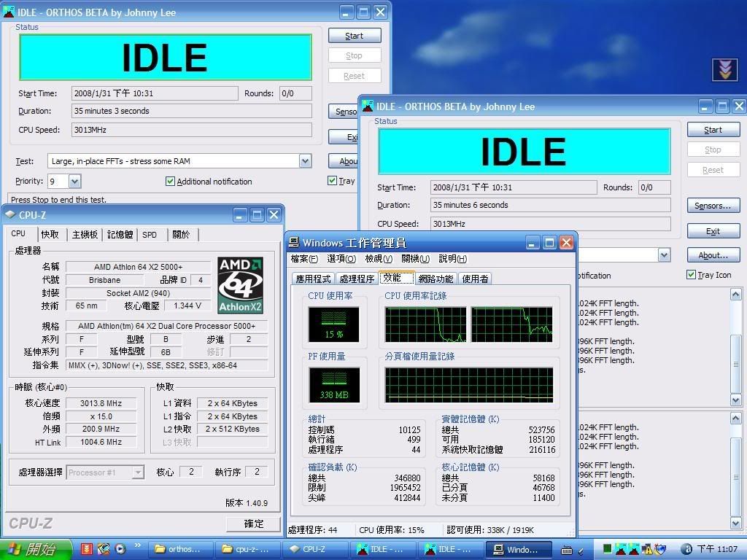Viewport: 747px width, 560px height.
Task: Click the taskbar clock showing 下午 11:07
Action: [717, 549]
